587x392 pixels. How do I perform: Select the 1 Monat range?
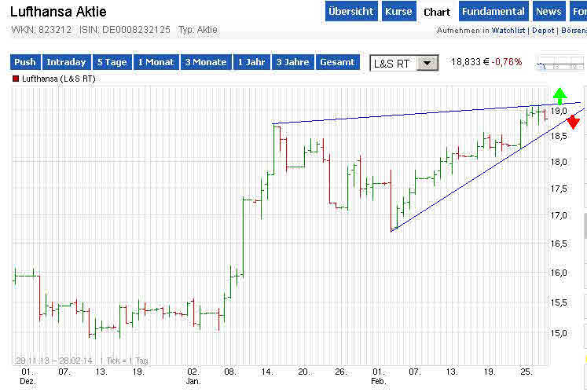156,62
